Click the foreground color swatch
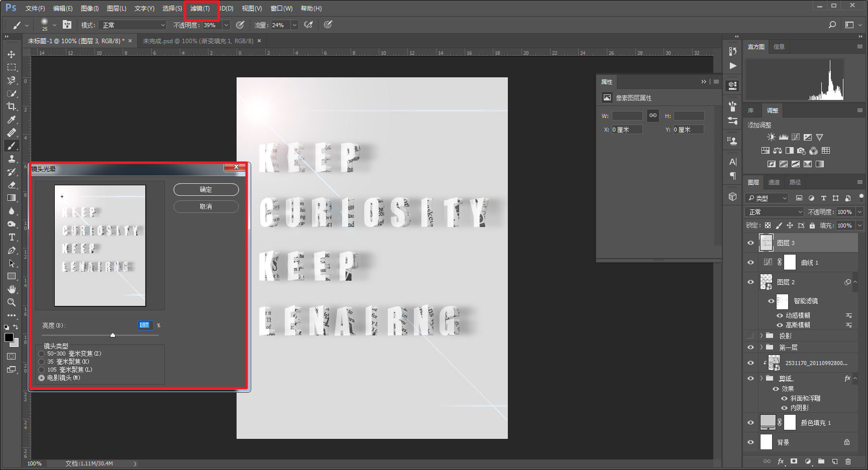 pos(9,337)
